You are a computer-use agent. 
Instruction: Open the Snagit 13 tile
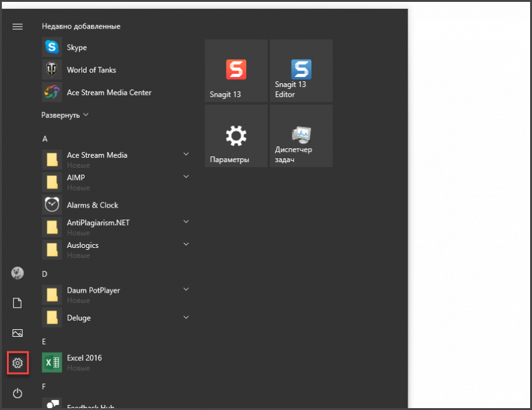tap(236, 71)
